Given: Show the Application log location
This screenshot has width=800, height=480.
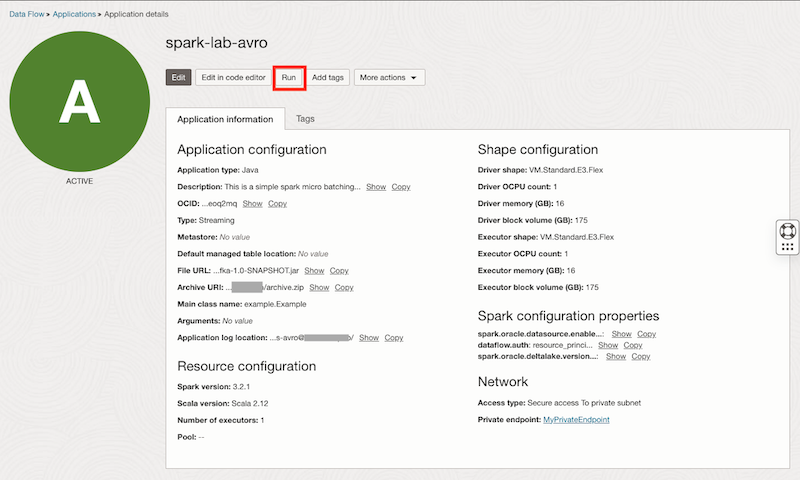Looking at the screenshot, I should coord(369,338).
